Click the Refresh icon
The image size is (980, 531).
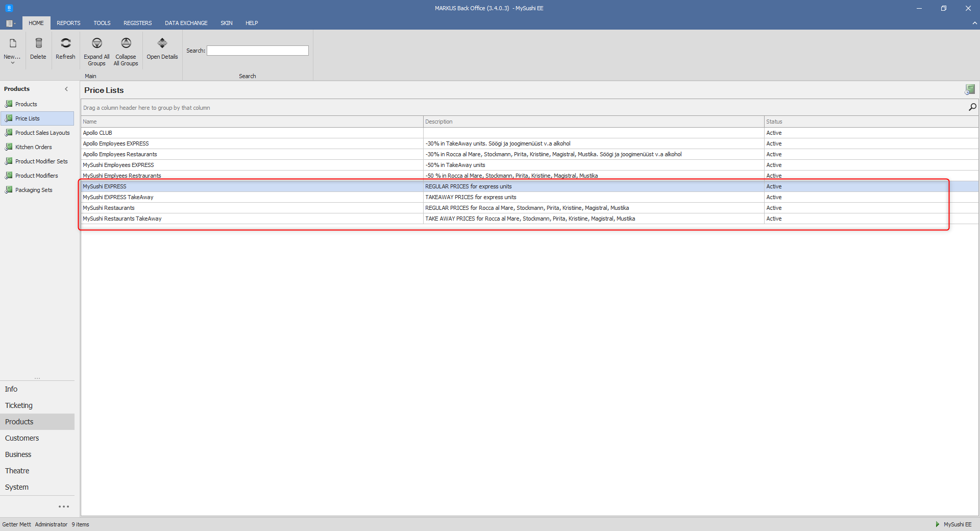coord(65,43)
